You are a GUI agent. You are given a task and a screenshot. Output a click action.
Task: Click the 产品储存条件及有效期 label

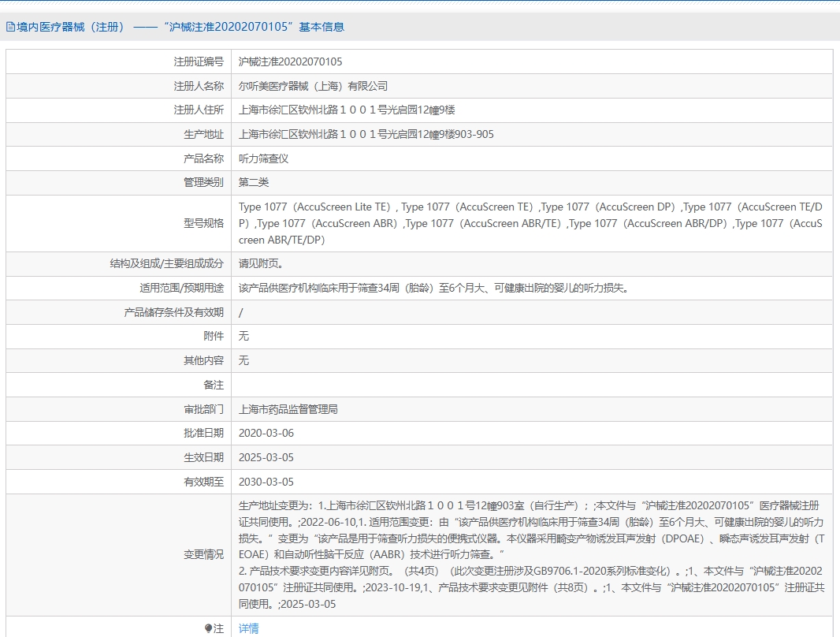point(173,312)
